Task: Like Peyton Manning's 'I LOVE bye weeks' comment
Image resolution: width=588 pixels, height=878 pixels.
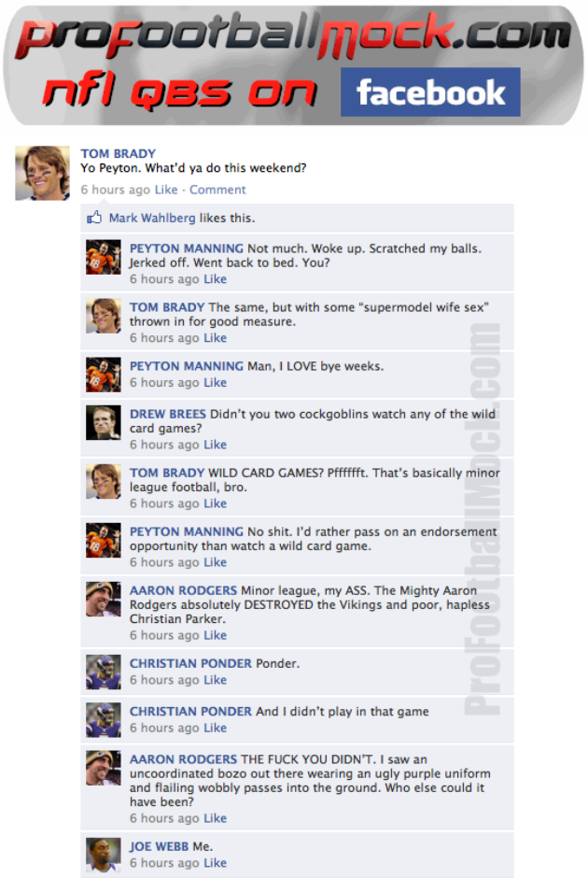Action: pos(215,382)
